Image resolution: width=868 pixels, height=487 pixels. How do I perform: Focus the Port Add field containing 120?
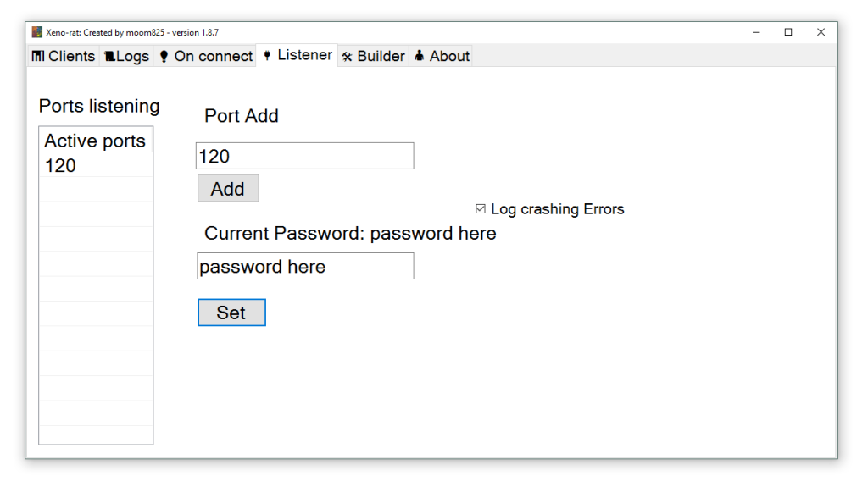tap(304, 156)
